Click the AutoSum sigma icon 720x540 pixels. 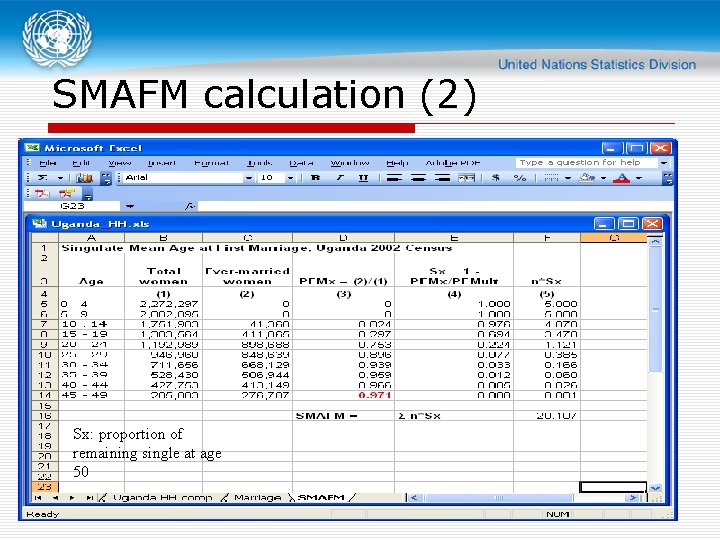click(x=42, y=178)
